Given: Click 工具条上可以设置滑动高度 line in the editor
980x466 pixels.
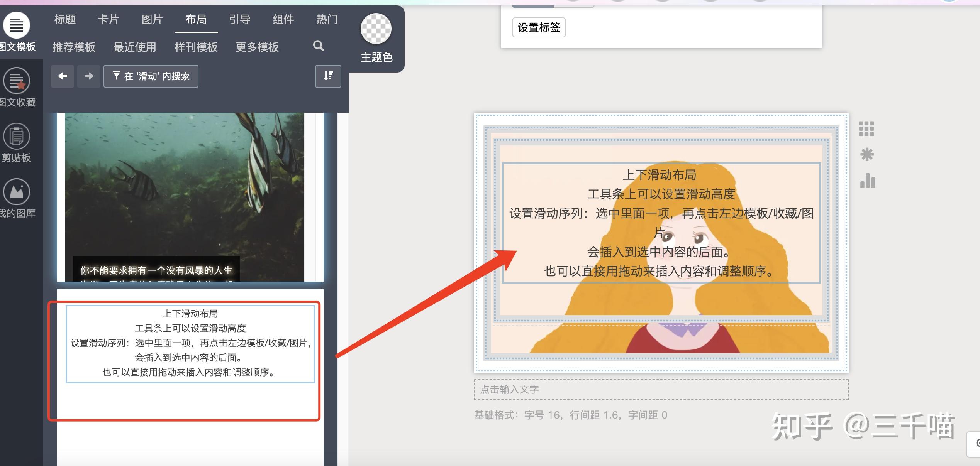Looking at the screenshot, I should coord(661,194).
